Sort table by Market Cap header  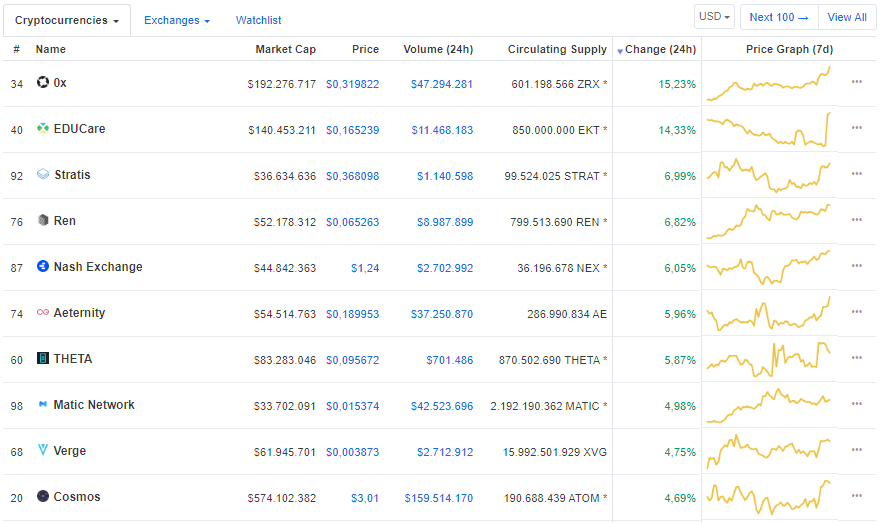[x=286, y=49]
